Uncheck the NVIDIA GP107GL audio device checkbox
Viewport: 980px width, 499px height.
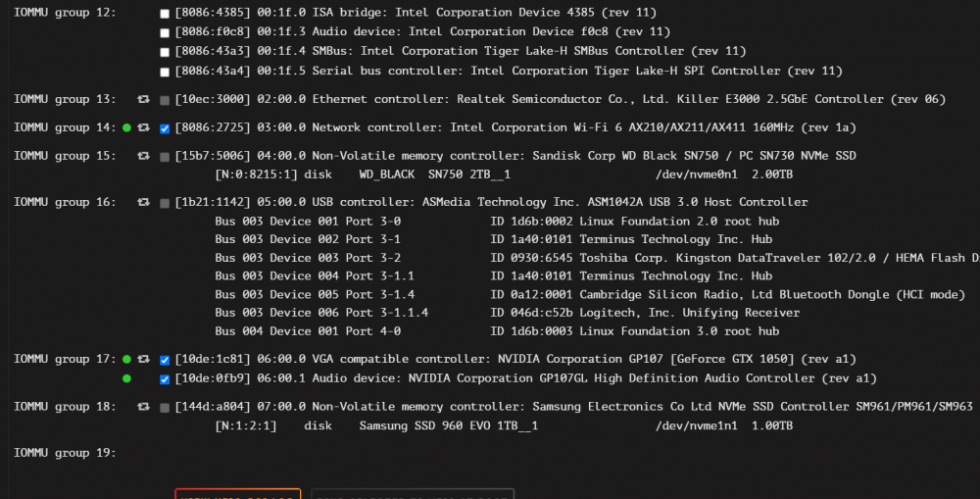click(x=165, y=379)
